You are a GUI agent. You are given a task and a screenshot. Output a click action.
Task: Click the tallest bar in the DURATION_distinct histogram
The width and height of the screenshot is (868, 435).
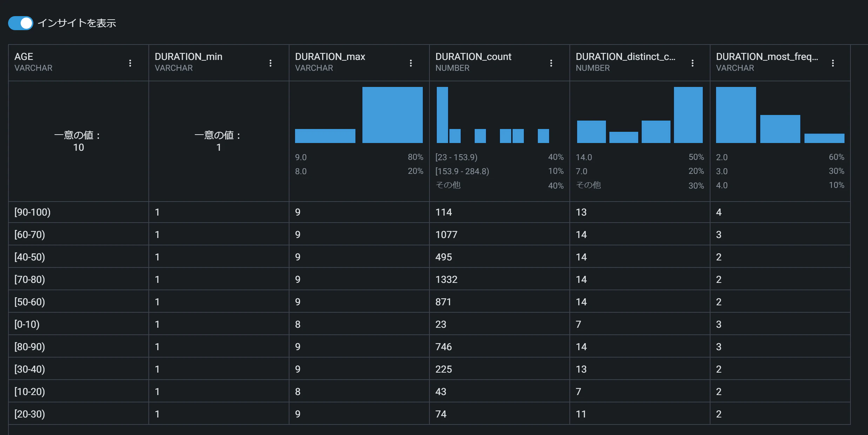[688, 115]
